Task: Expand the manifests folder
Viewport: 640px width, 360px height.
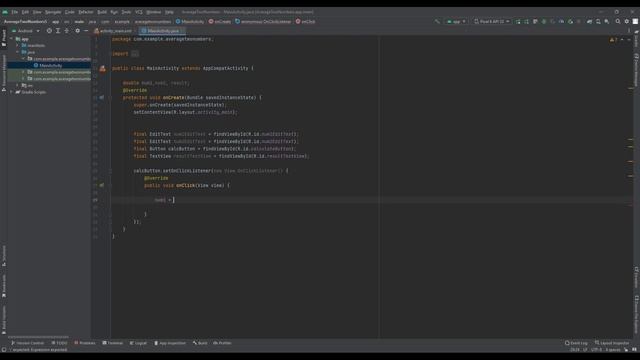Action: click(18, 45)
